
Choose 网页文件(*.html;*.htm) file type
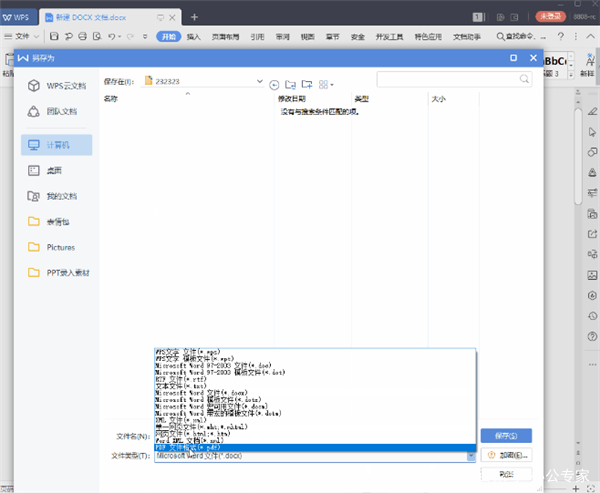point(315,434)
